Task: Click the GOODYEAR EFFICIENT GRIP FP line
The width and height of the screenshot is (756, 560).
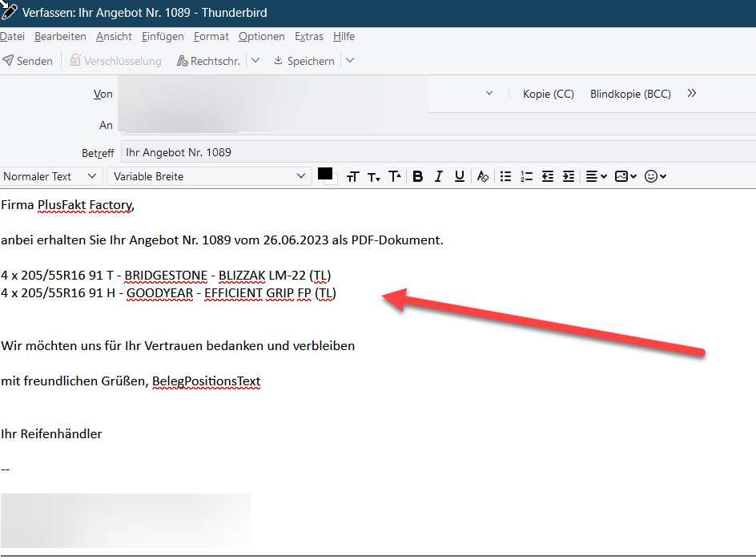Action: click(168, 293)
